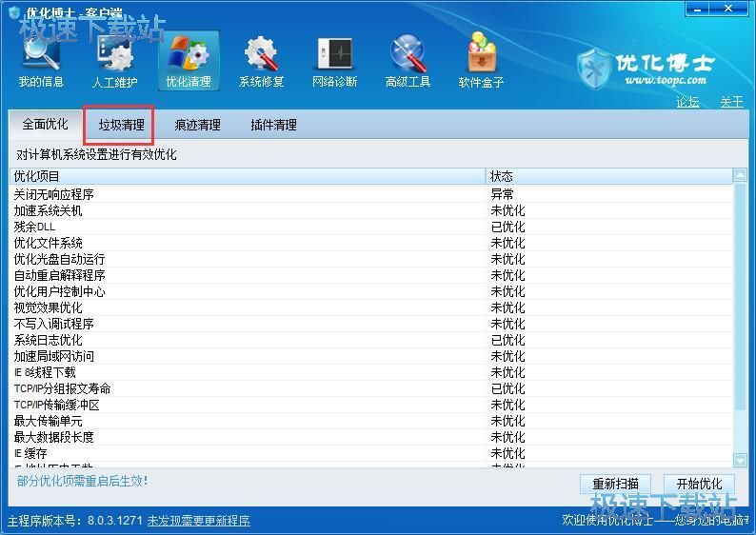Select the IE 缓存 row
The width and height of the screenshot is (756, 535).
tap(370, 453)
